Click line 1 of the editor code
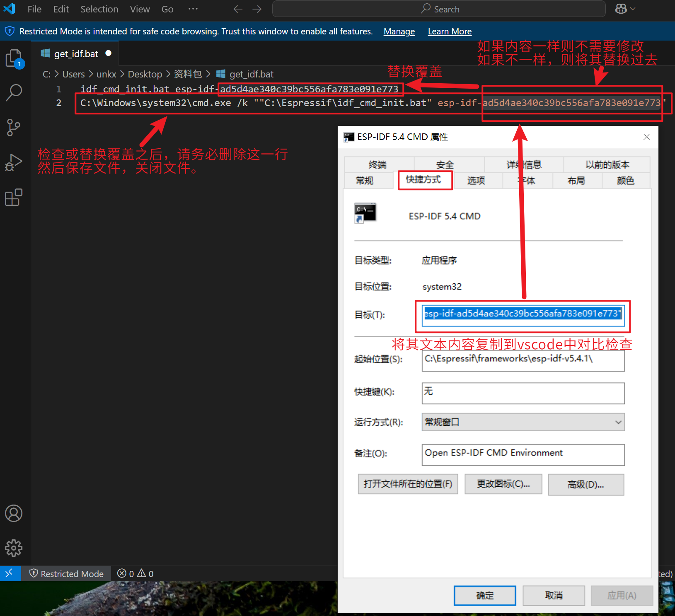 tap(240, 89)
